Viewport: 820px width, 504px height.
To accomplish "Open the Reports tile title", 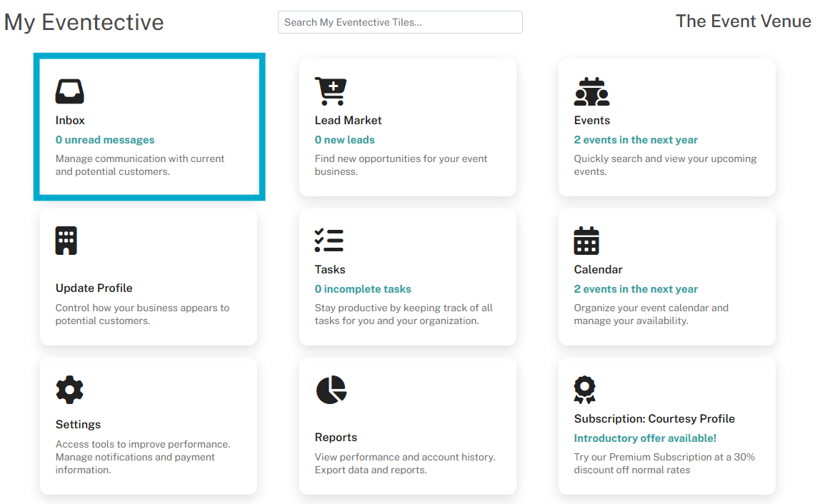I will (x=336, y=437).
